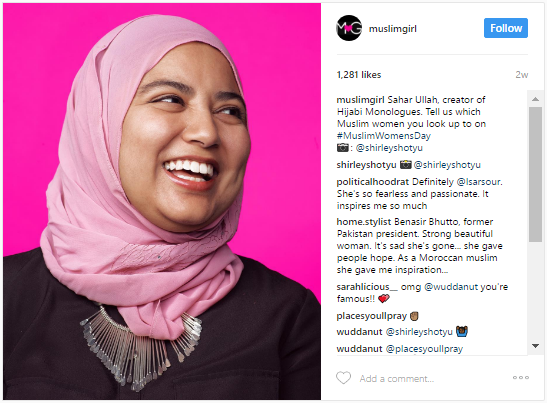Click the down arrow of comments scrollbar
Image resolution: width=547 pixels, height=403 pixels.
pyautogui.click(x=535, y=346)
